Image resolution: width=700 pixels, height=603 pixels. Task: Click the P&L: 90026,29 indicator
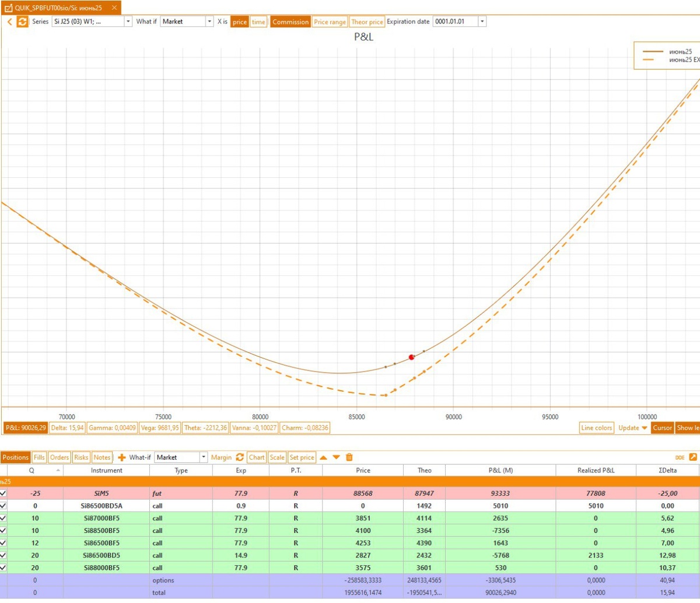click(24, 428)
